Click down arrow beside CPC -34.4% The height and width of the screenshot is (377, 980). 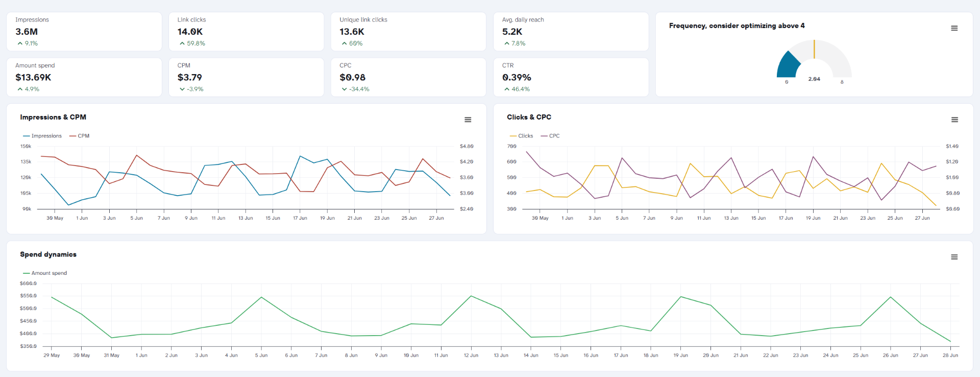click(345, 89)
